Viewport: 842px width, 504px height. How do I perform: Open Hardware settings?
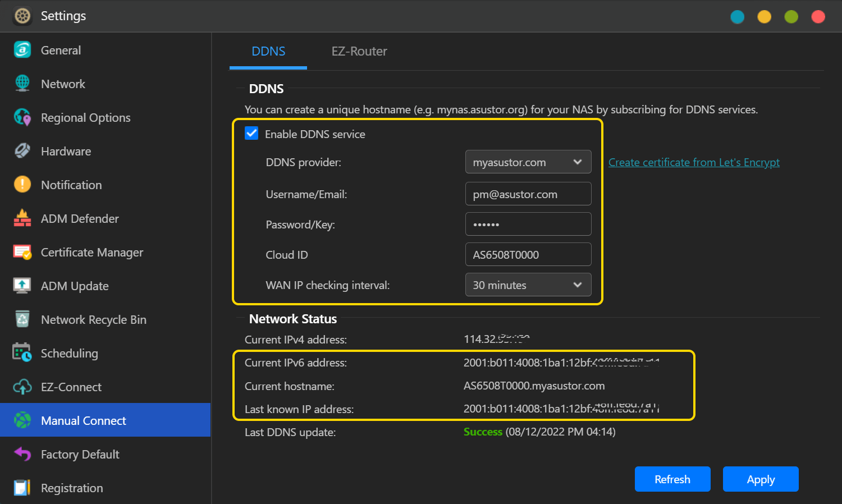106,151
